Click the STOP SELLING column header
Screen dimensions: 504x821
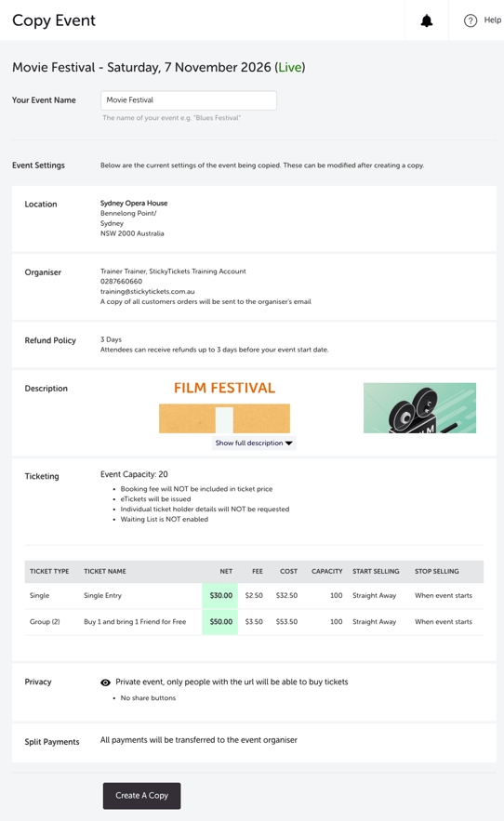click(436, 571)
